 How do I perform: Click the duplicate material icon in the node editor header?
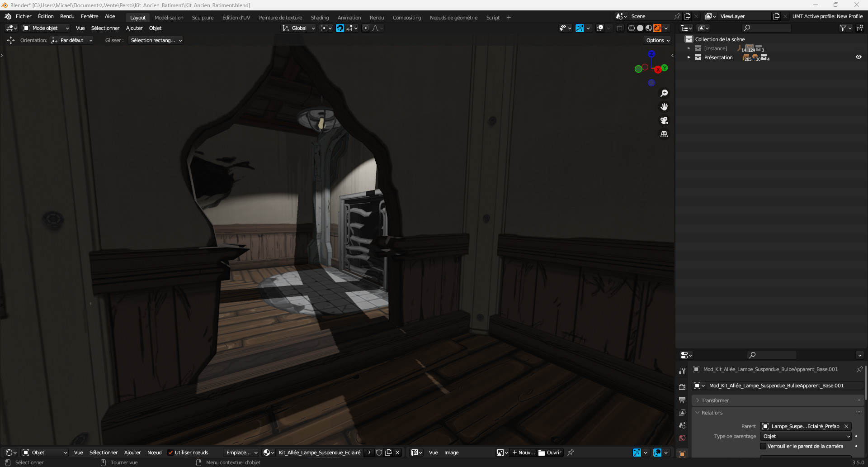(388, 453)
